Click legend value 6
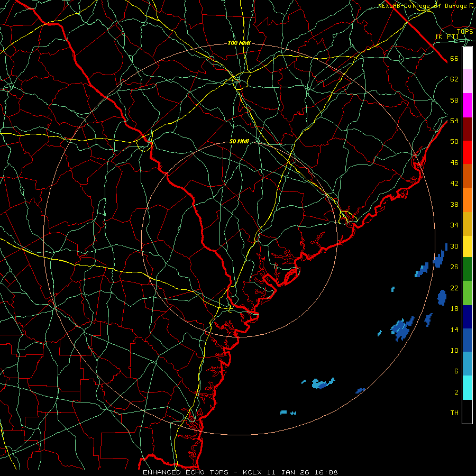 (456, 371)
